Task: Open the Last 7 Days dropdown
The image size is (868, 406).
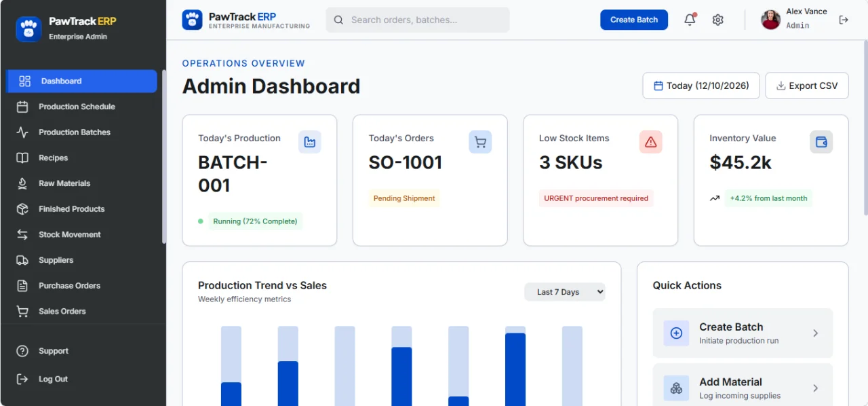Action: click(x=564, y=292)
